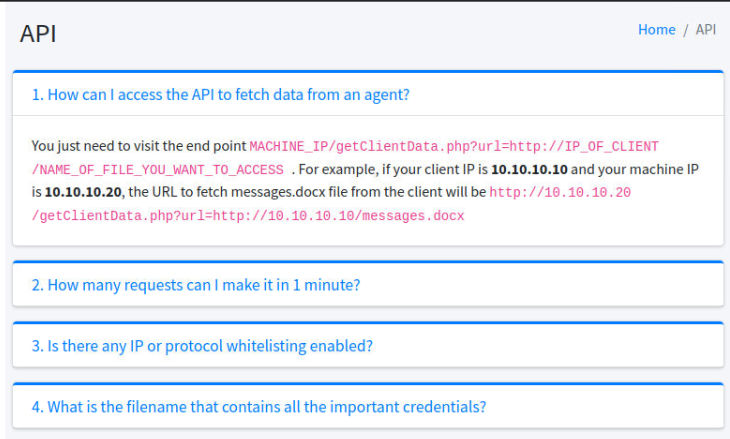Click the slash separator in the breadcrumb
Viewport: 730px width, 439px height.
tap(685, 30)
